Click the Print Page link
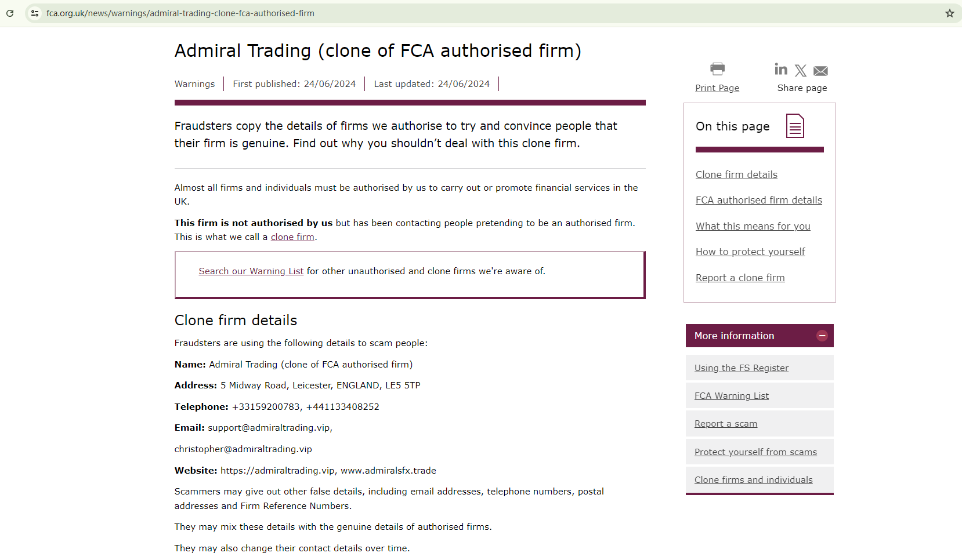 pos(717,88)
